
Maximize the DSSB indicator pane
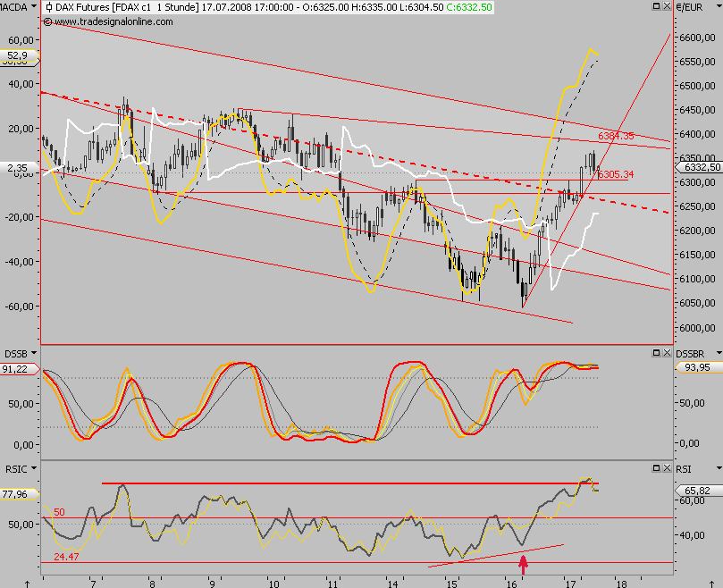coord(657,353)
